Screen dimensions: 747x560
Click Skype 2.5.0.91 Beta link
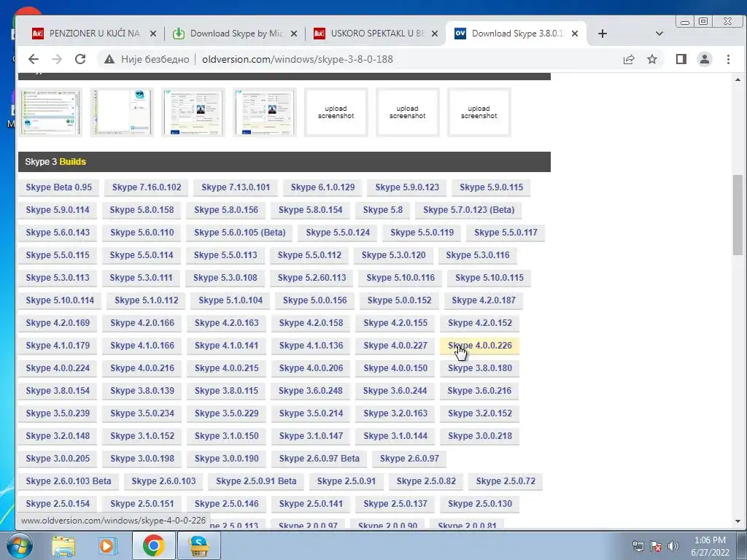point(256,481)
